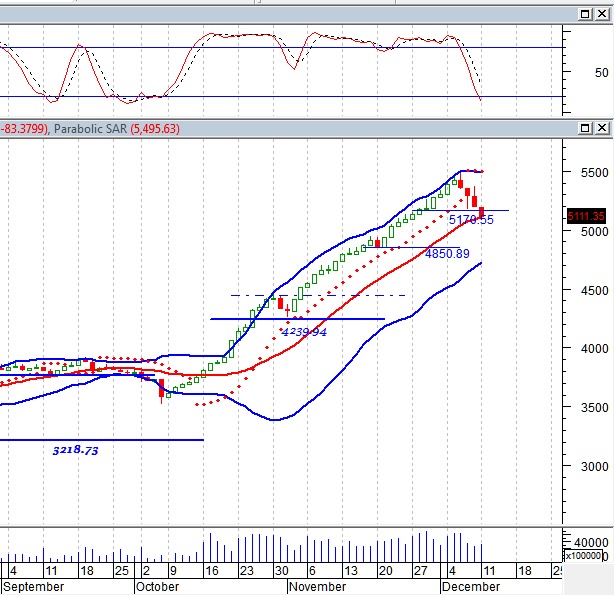This screenshot has width=614, height=595.
Task: Click the 50 level on oscillator scale
Action: tap(601, 73)
